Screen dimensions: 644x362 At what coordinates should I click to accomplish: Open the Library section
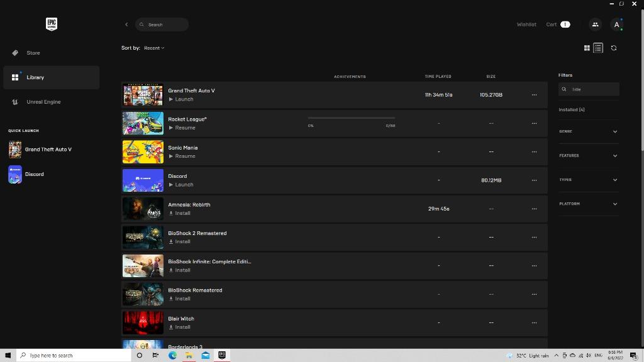tap(52, 77)
